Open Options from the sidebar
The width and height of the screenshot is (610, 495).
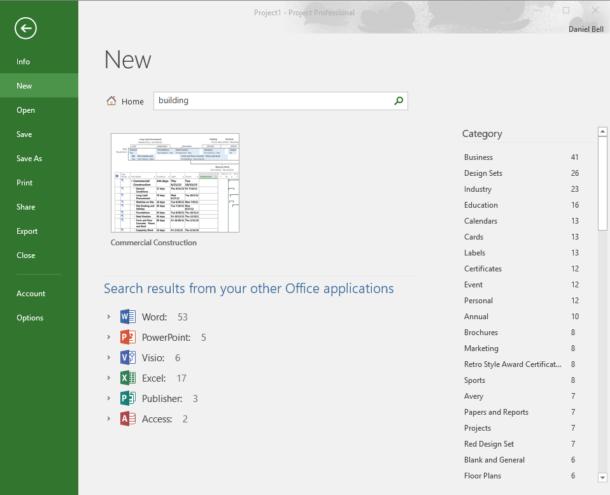click(x=39, y=318)
